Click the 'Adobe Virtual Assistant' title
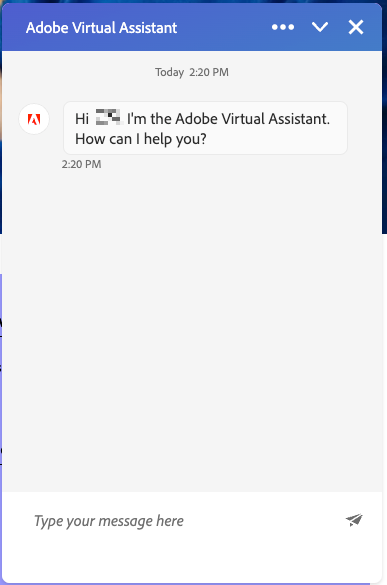 101,28
